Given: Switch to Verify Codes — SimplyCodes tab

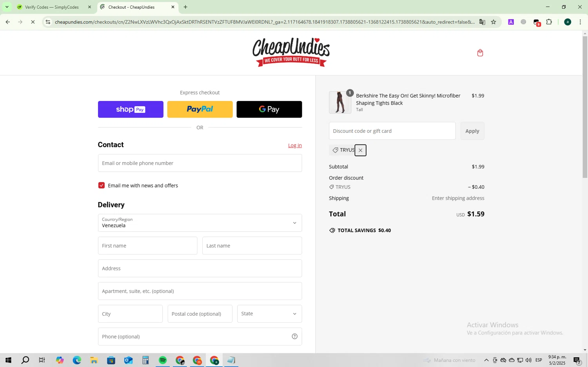Looking at the screenshot, I should tap(53, 7).
